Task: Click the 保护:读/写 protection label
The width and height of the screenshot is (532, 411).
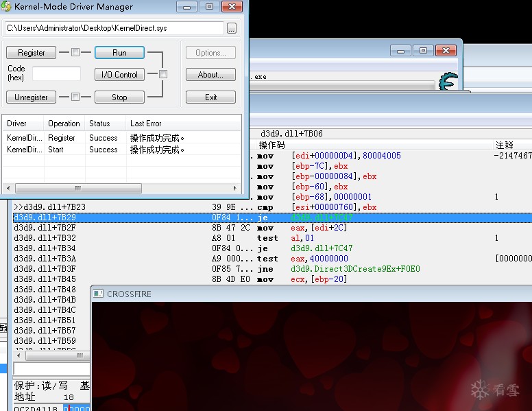Action: click(41, 386)
